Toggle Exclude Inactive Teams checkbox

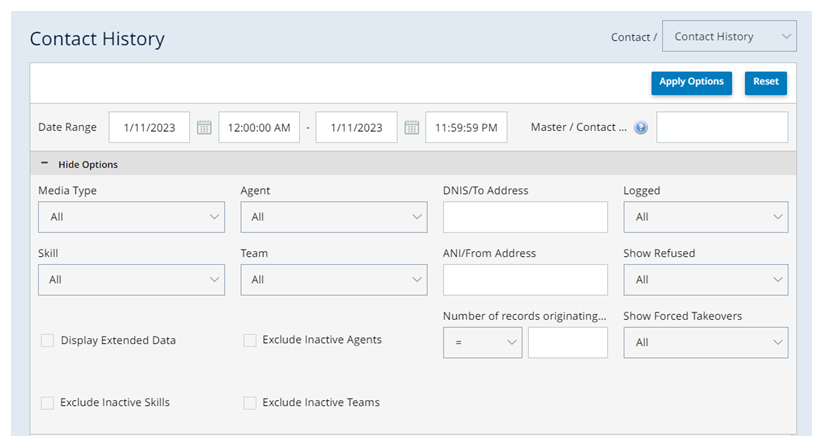(250, 403)
